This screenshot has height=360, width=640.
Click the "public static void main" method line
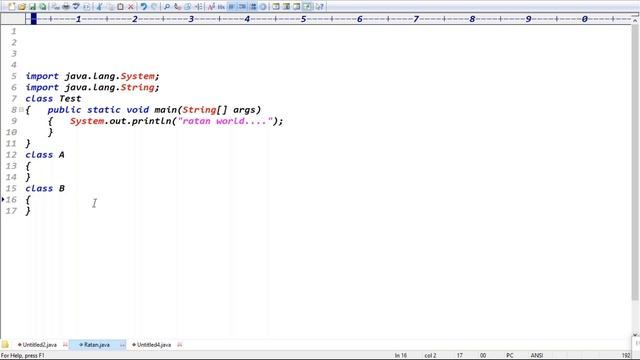[154, 110]
